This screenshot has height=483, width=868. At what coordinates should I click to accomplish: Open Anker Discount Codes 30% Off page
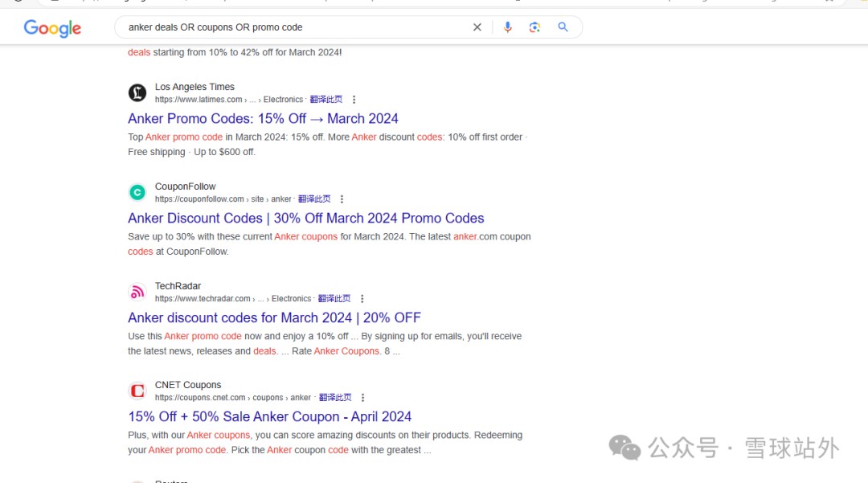(x=305, y=218)
